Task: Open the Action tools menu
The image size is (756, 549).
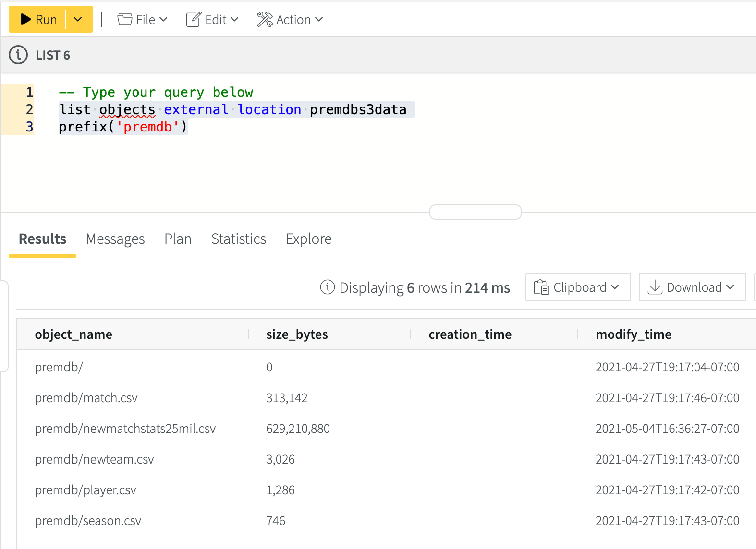Action: 290,20
